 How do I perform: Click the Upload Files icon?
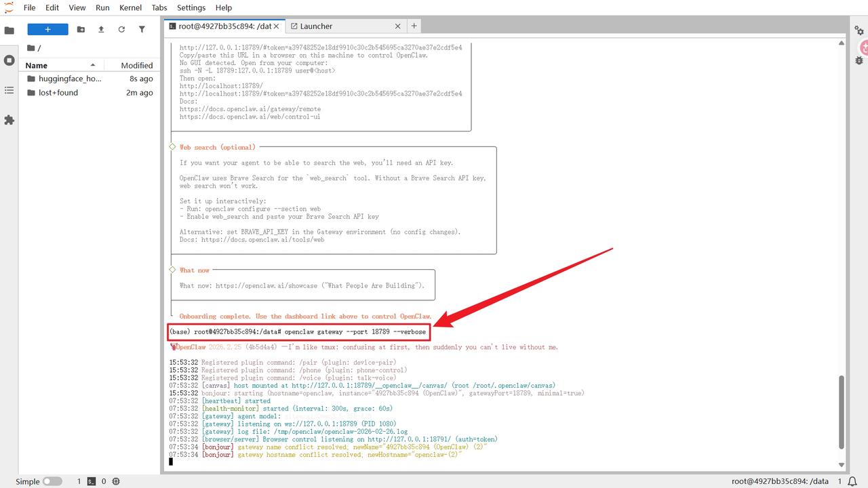[x=101, y=29]
